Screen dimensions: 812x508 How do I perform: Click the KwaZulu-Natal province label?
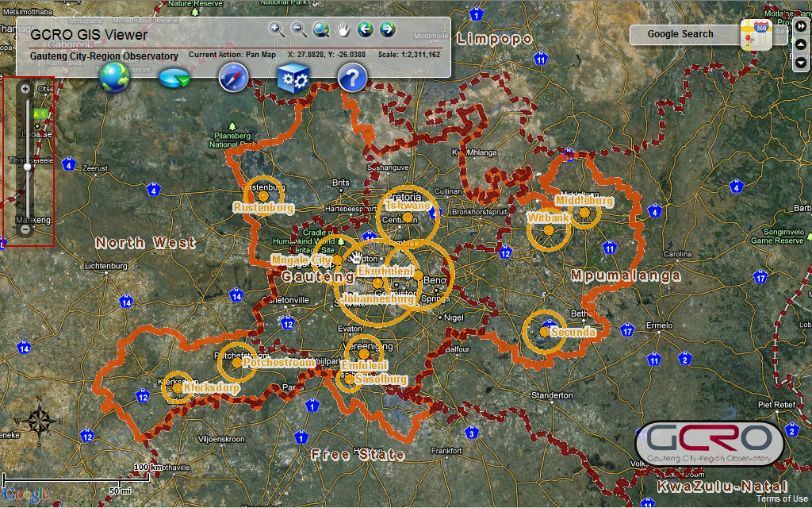point(722,487)
